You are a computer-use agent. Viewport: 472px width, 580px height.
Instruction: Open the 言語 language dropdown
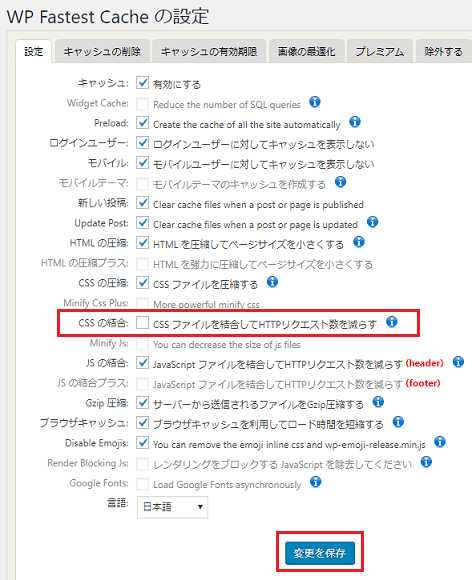coord(172,507)
